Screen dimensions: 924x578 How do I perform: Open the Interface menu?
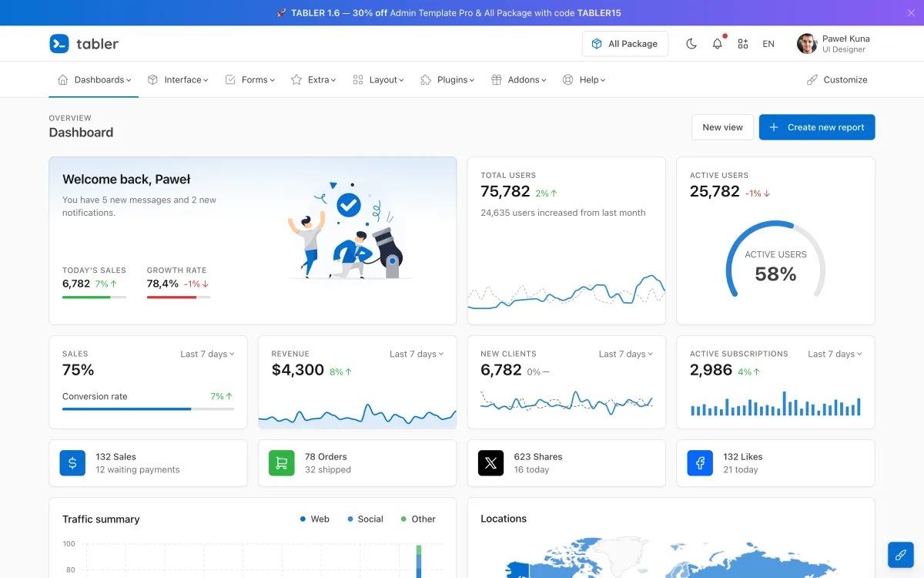point(178,79)
